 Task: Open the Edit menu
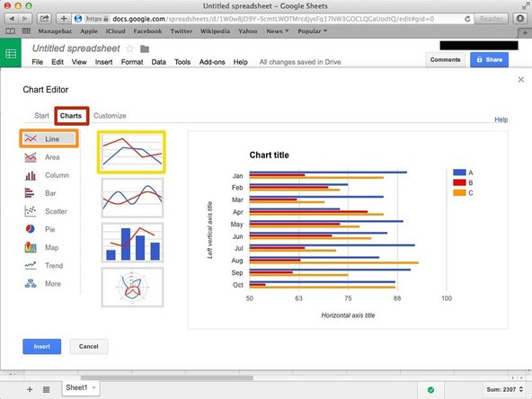coord(58,62)
